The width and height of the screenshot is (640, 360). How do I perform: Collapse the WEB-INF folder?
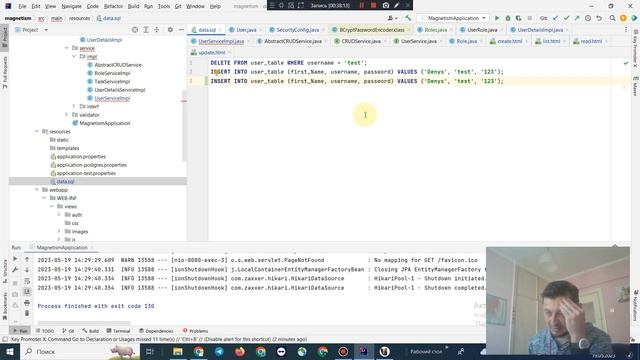(x=44, y=198)
